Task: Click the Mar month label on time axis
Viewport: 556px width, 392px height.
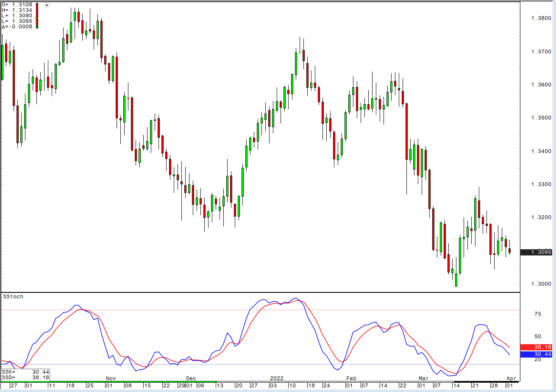Action: [x=423, y=378]
